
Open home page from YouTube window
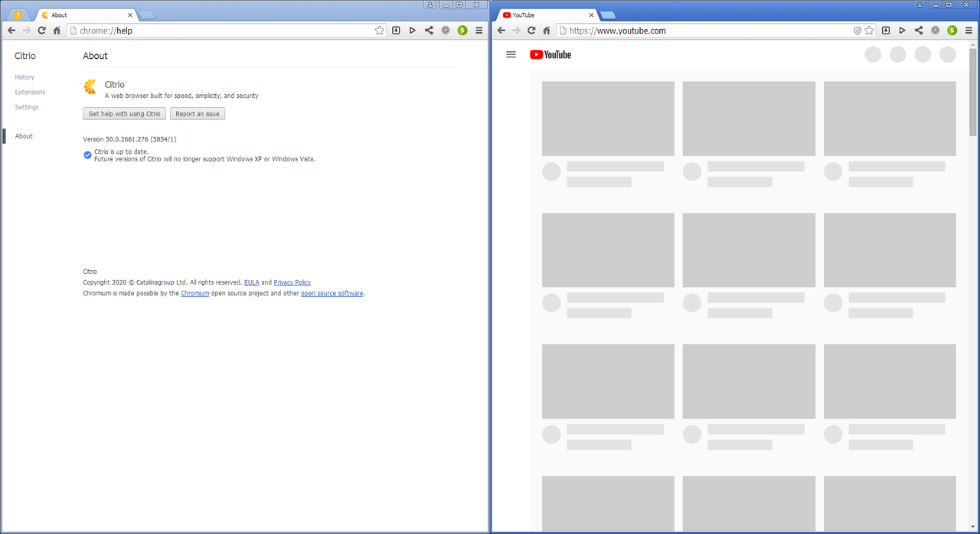(x=547, y=31)
